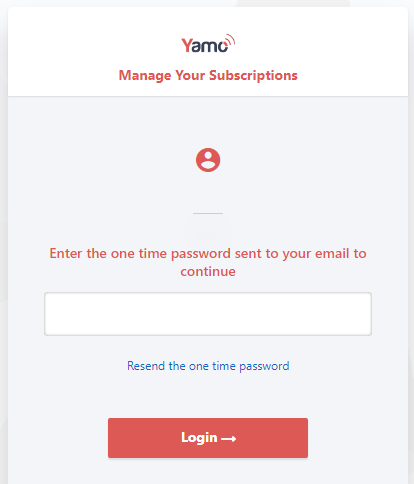Click the word 'Manage' in the heading

tap(145, 76)
